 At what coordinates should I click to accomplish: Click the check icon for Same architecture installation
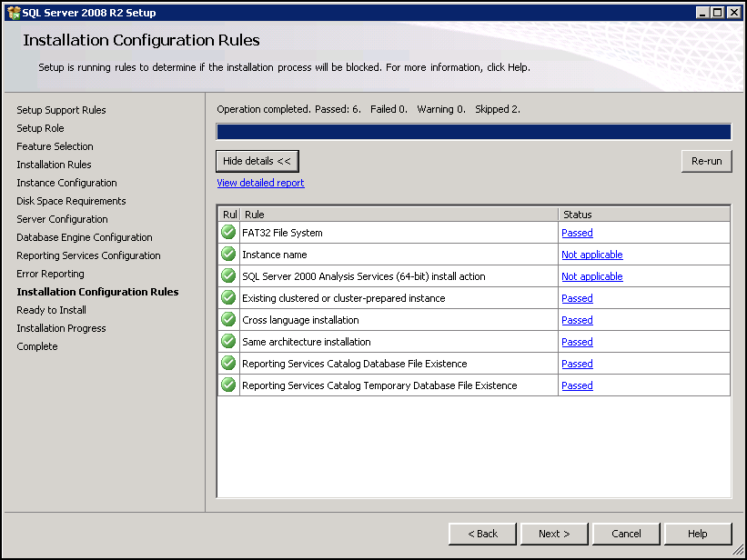228,342
